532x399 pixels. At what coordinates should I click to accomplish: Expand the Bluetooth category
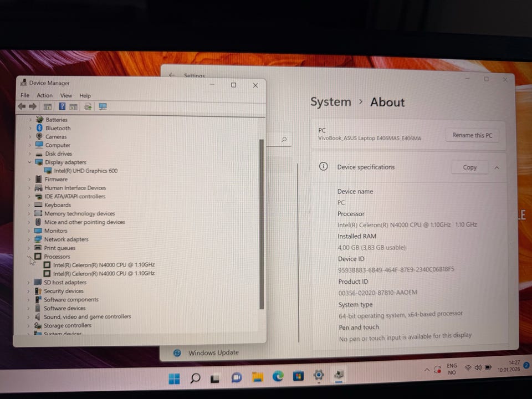[30, 128]
